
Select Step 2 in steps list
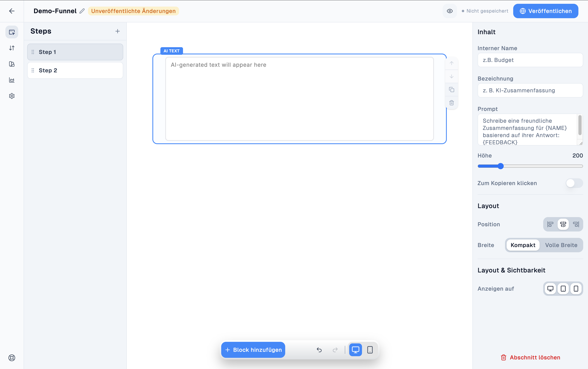click(x=75, y=70)
